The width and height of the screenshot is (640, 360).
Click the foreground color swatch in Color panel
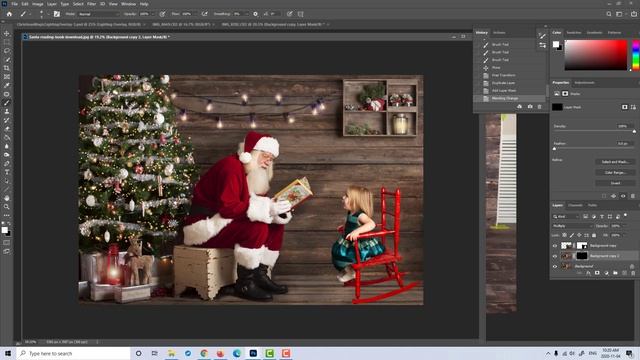coord(556,44)
